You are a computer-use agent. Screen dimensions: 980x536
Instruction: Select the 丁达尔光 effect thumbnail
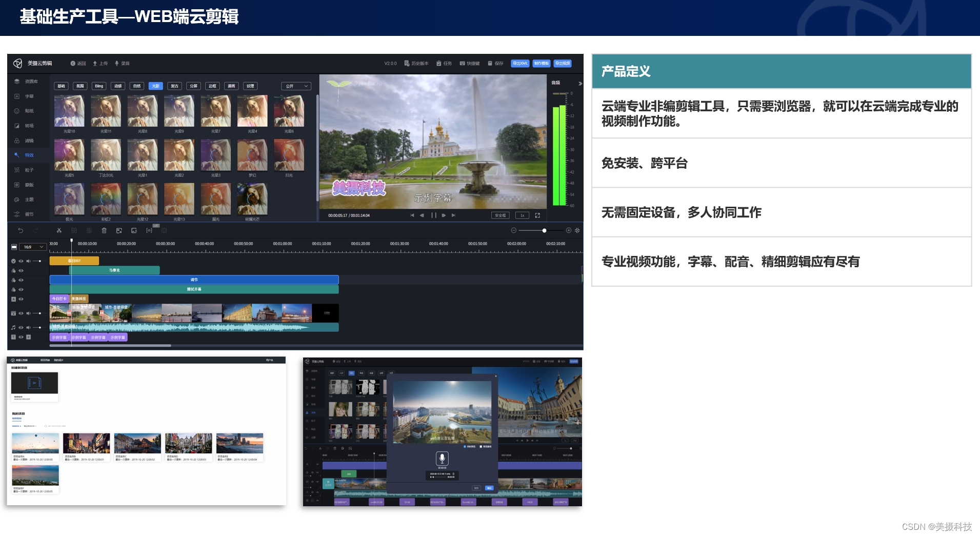tap(106, 154)
